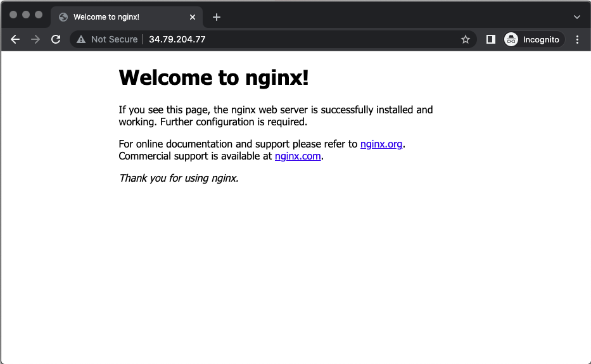591x364 pixels.
Task: Click the red close window button
Action: point(13,15)
